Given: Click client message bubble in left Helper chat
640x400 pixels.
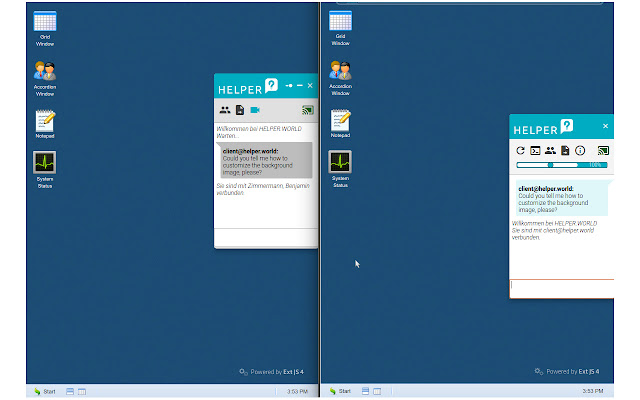Looking at the screenshot, I should (x=266, y=160).
